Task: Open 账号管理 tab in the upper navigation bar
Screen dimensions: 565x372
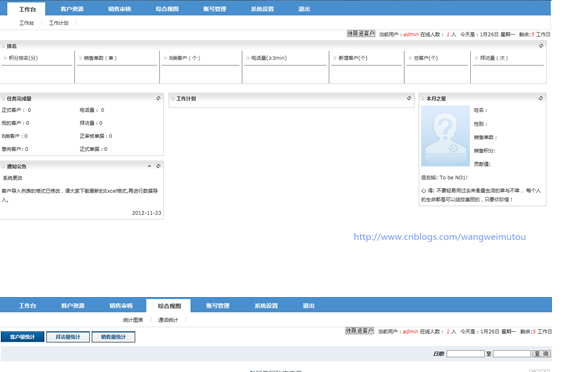Action: pyautogui.click(x=215, y=9)
